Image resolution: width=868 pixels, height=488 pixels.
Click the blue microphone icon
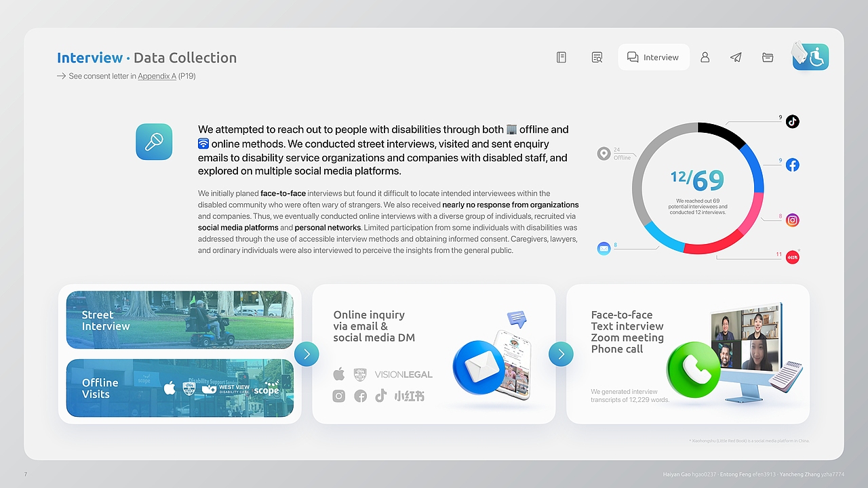(154, 142)
